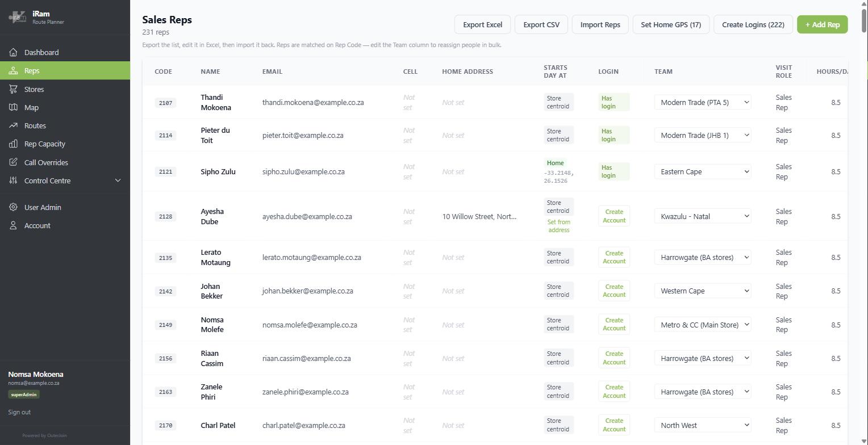This screenshot has width=868, height=445.
Task: Open the User Admin menu item
Action: click(x=65, y=207)
